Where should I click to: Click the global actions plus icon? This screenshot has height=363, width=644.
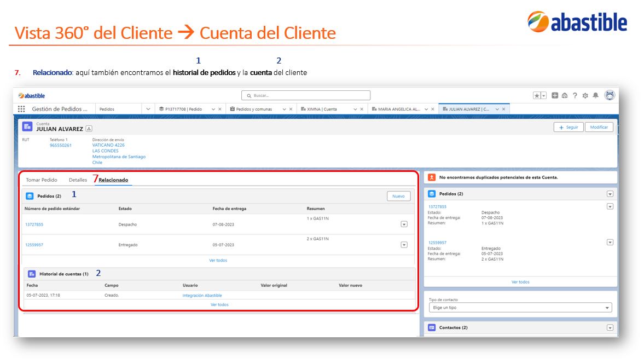[555, 95]
